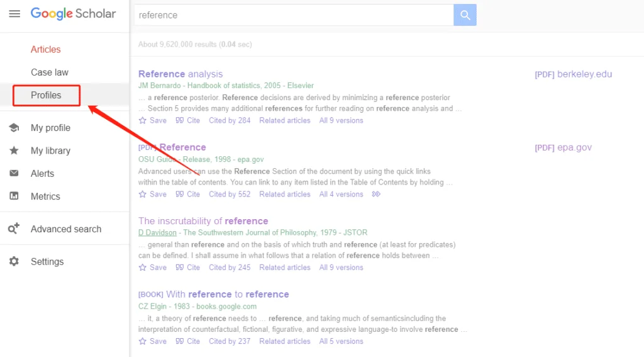
Task: Click 'CZ Elgin - 1983 - books.google.com' byline
Action: 197,307
